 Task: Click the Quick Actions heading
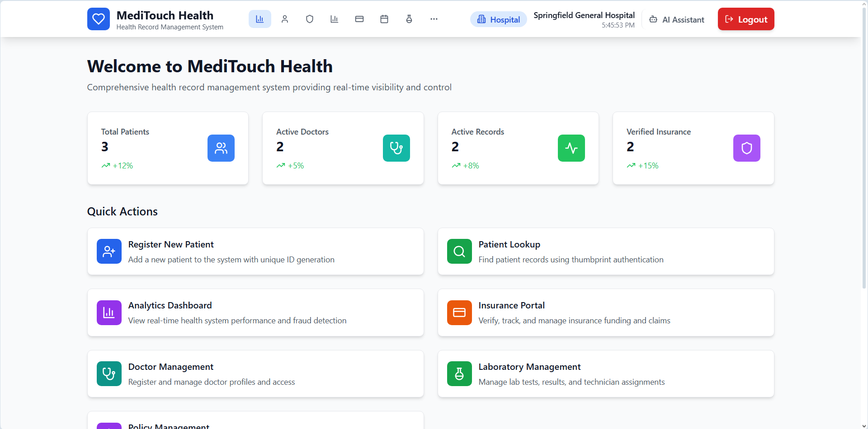click(123, 211)
